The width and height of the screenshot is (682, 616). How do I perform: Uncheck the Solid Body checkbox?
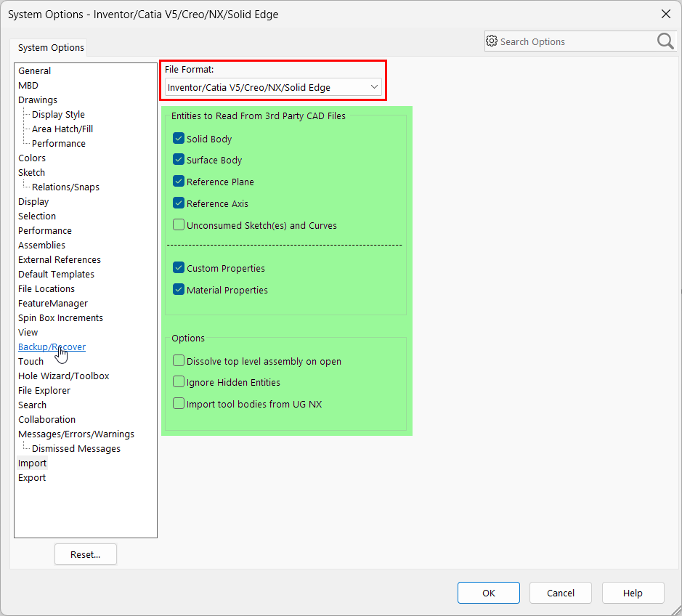click(x=179, y=138)
